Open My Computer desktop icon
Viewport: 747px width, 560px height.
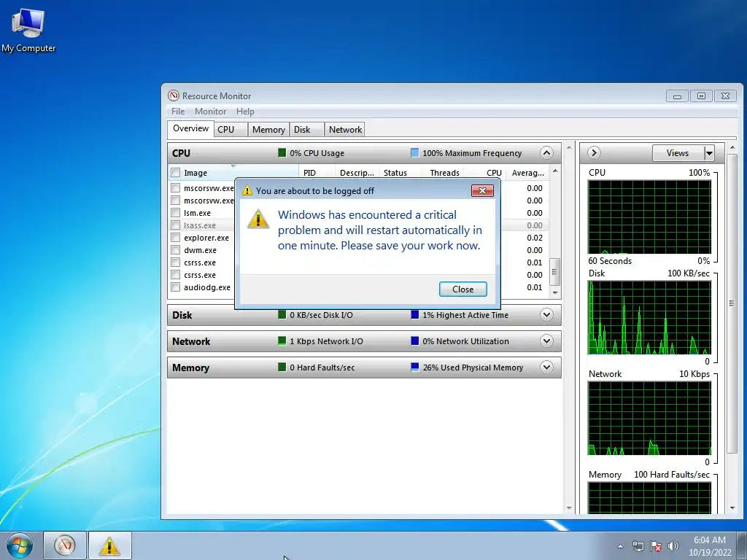(28, 31)
